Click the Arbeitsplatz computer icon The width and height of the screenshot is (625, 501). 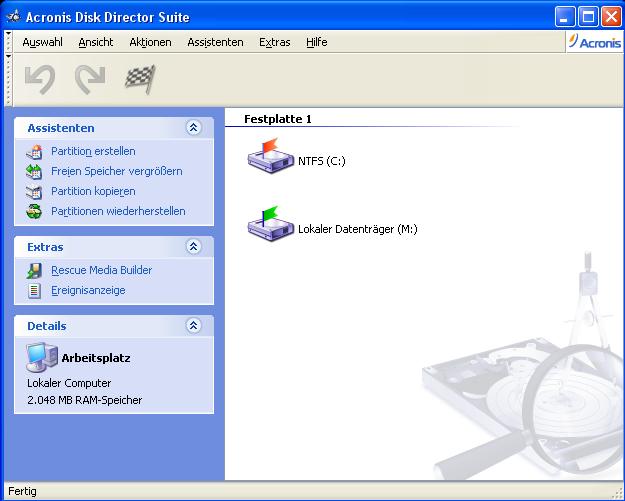[x=42, y=357]
